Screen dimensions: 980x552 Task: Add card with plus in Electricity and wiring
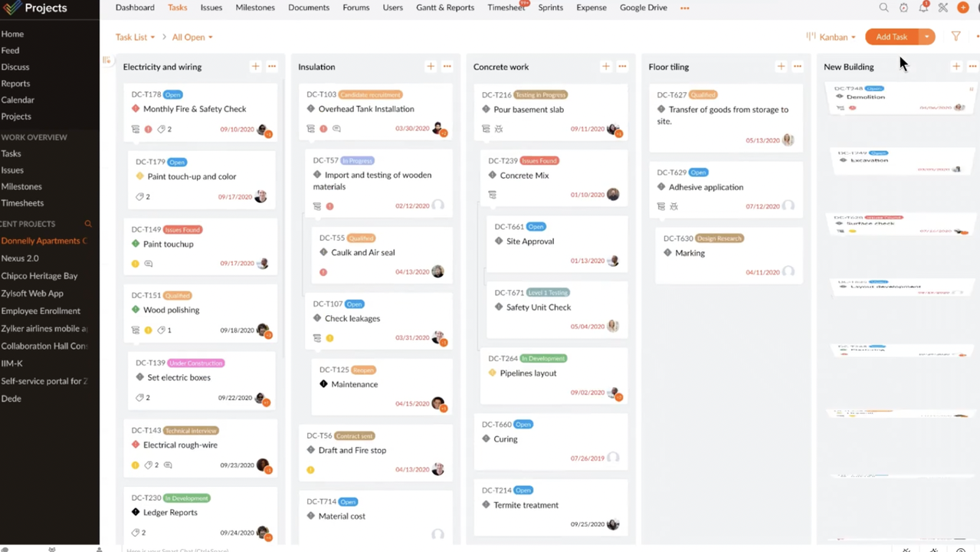click(x=256, y=67)
